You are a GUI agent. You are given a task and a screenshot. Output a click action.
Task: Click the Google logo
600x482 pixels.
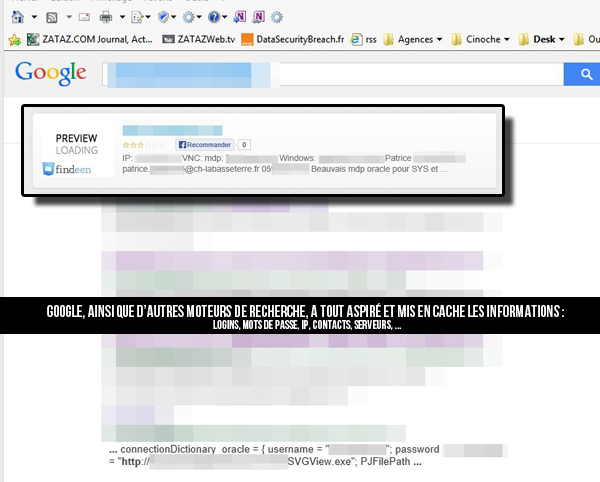pyautogui.click(x=51, y=73)
